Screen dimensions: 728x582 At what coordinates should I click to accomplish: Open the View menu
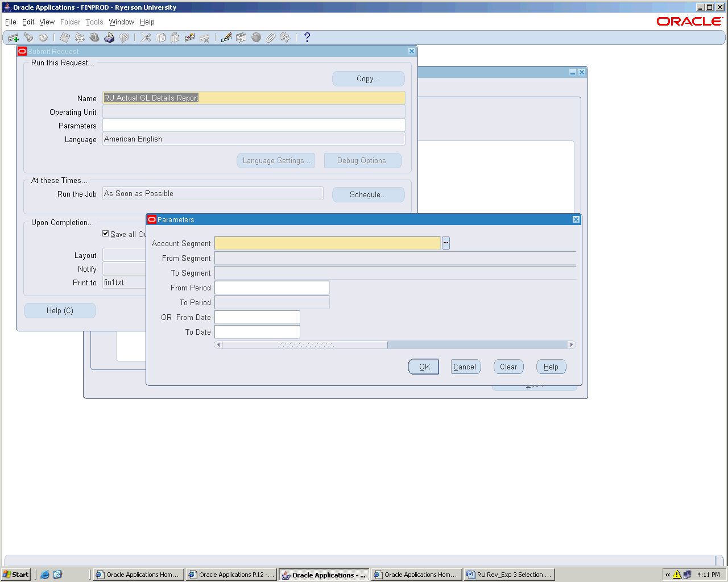pos(47,22)
